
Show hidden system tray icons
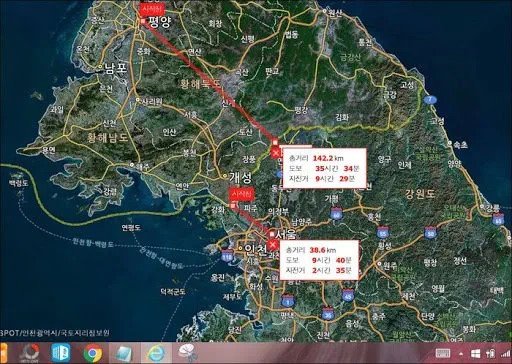click(x=461, y=354)
